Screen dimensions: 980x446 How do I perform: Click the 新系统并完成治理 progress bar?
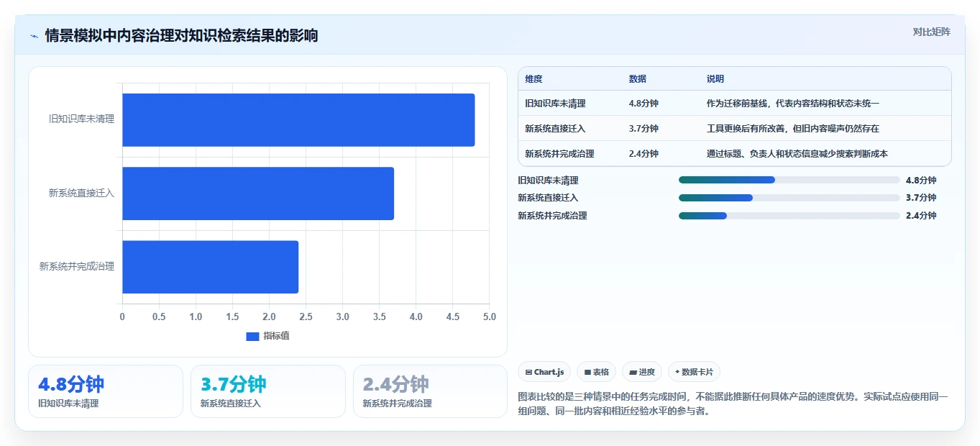click(x=789, y=216)
